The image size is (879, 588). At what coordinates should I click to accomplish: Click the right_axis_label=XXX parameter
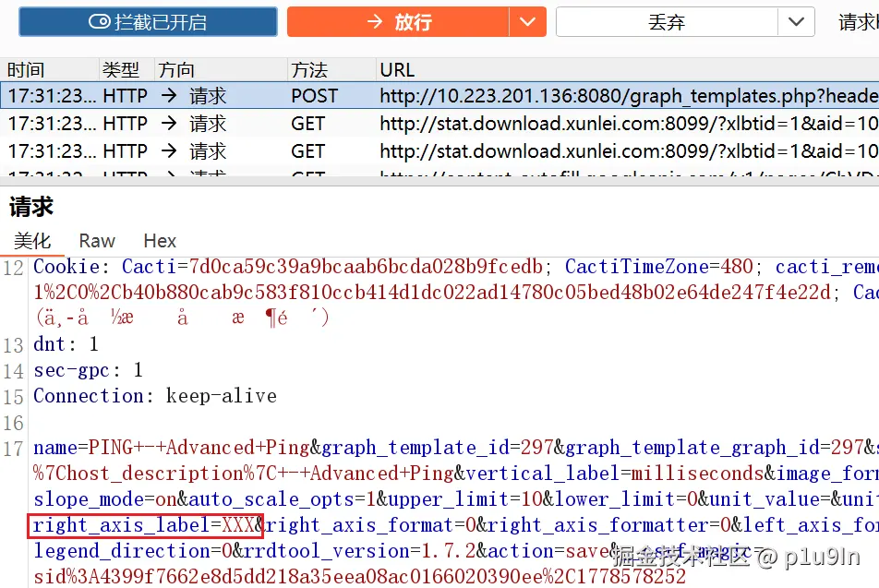pos(143,525)
